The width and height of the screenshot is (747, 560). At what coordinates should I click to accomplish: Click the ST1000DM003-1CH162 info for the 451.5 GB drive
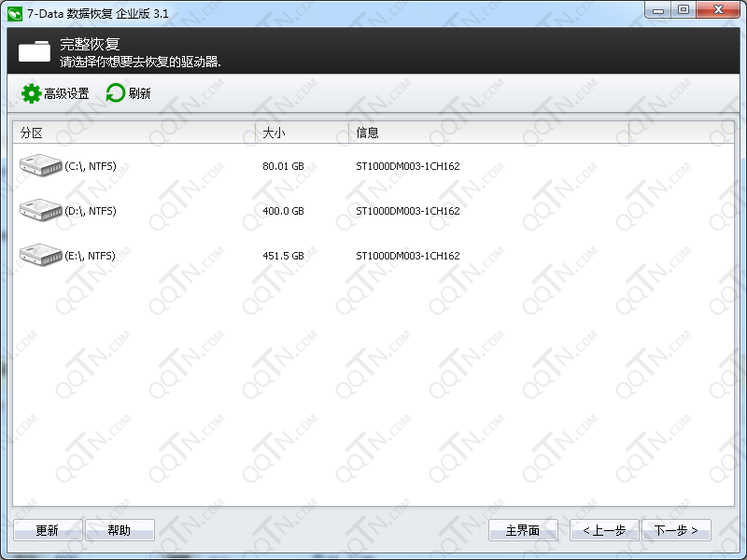click(408, 256)
